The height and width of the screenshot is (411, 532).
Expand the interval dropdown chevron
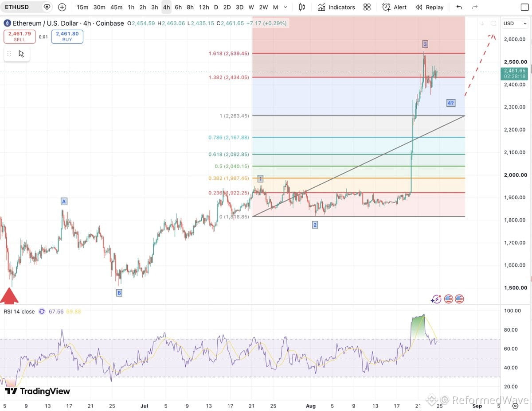[286, 7]
